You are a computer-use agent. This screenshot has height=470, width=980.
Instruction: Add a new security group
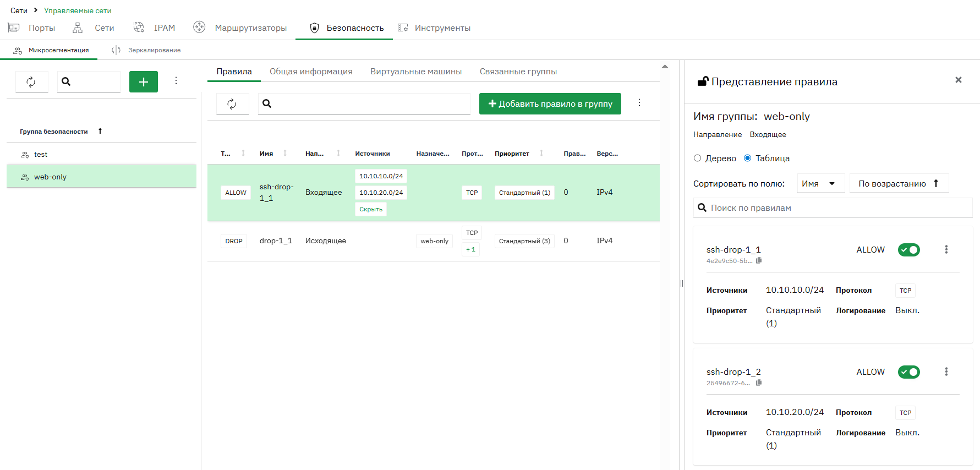(144, 81)
